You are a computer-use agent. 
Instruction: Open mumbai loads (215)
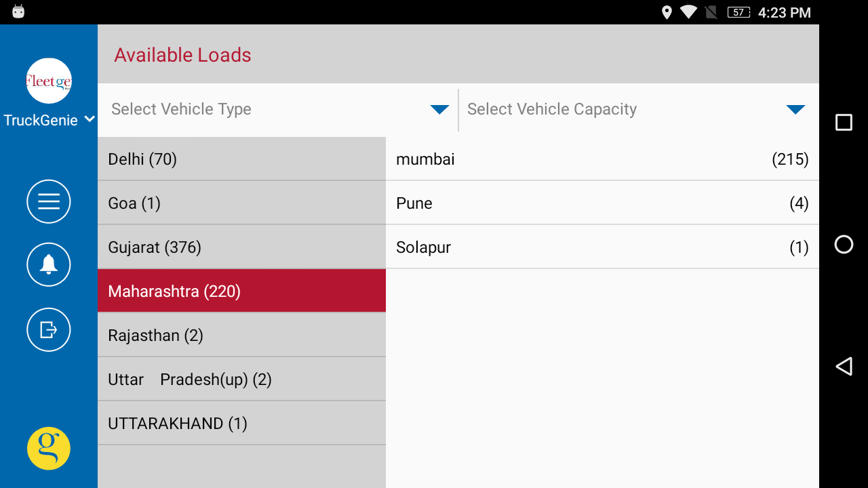[x=602, y=159]
